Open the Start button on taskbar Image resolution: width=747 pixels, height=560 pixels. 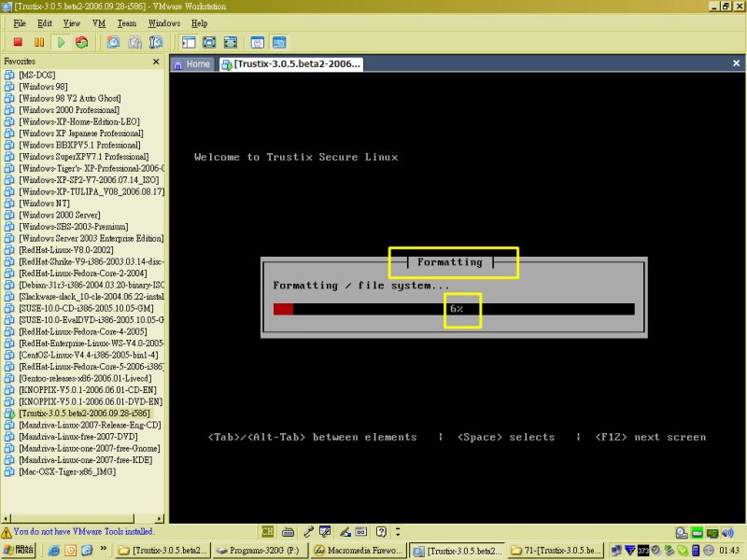tap(19, 550)
